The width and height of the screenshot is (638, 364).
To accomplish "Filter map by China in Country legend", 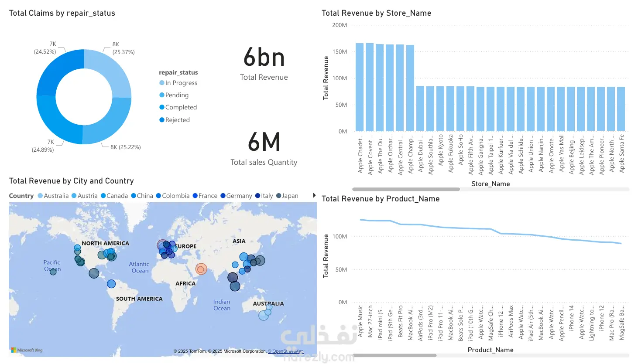I will click(x=142, y=196).
